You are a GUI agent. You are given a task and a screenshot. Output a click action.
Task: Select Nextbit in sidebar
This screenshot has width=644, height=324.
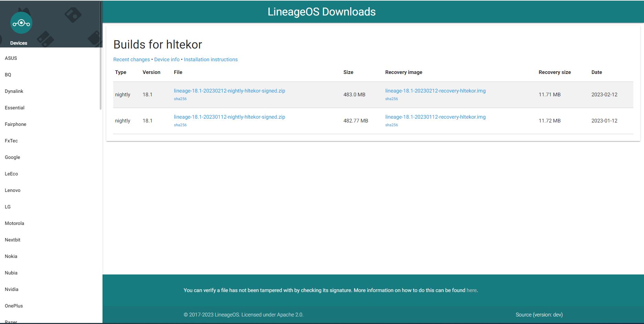[13, 240]
